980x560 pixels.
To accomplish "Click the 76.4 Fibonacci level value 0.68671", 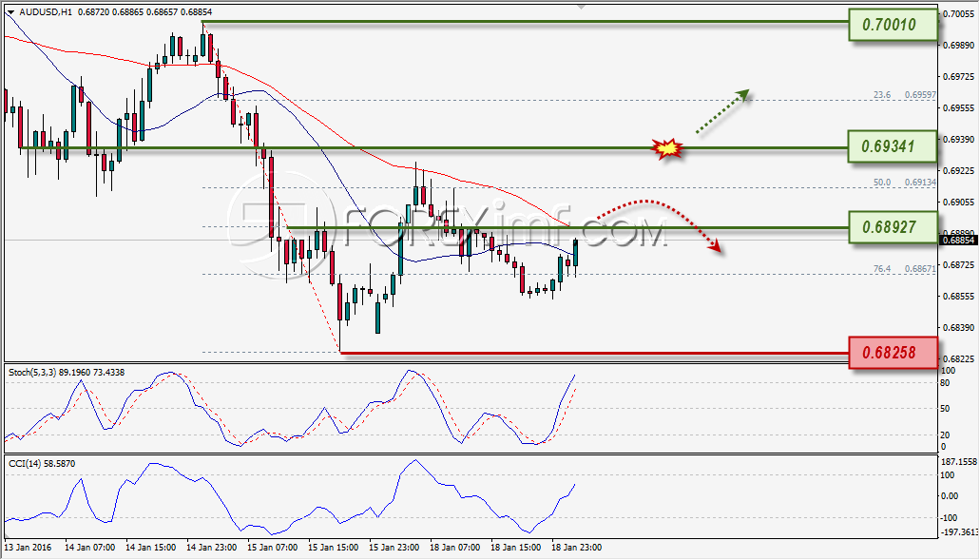I will (920, 269).
